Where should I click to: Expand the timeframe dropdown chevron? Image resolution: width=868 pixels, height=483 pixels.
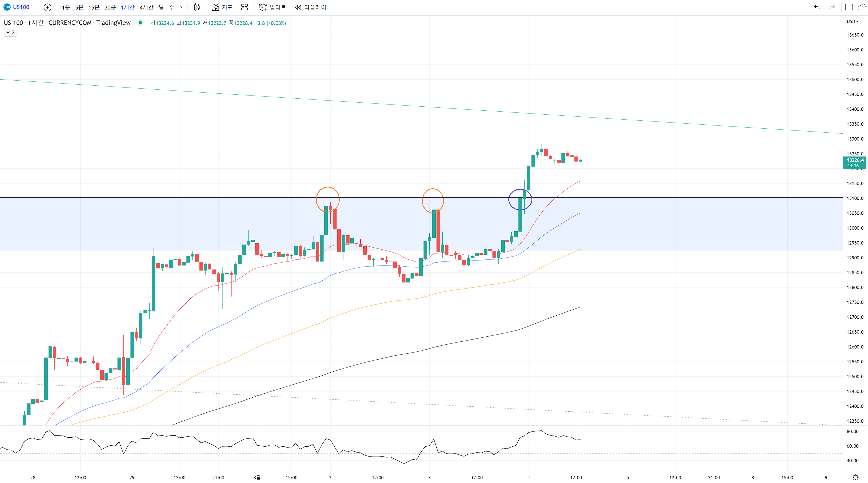tap(182, 7)
